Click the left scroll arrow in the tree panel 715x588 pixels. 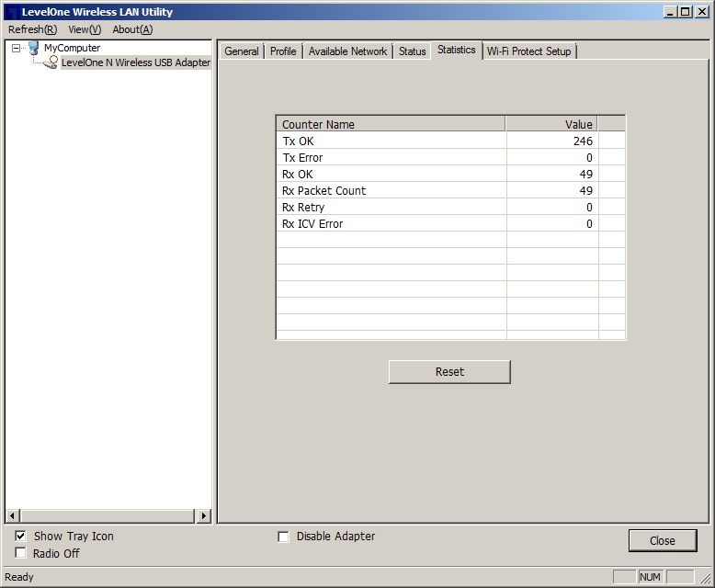coord(12,516)
